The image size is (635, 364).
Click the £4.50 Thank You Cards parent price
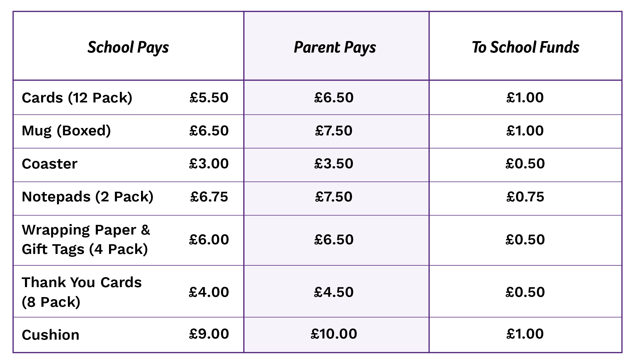click(334, 292)
